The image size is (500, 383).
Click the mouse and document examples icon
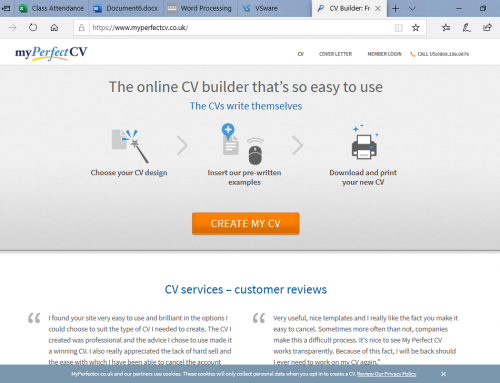point(243,144)
